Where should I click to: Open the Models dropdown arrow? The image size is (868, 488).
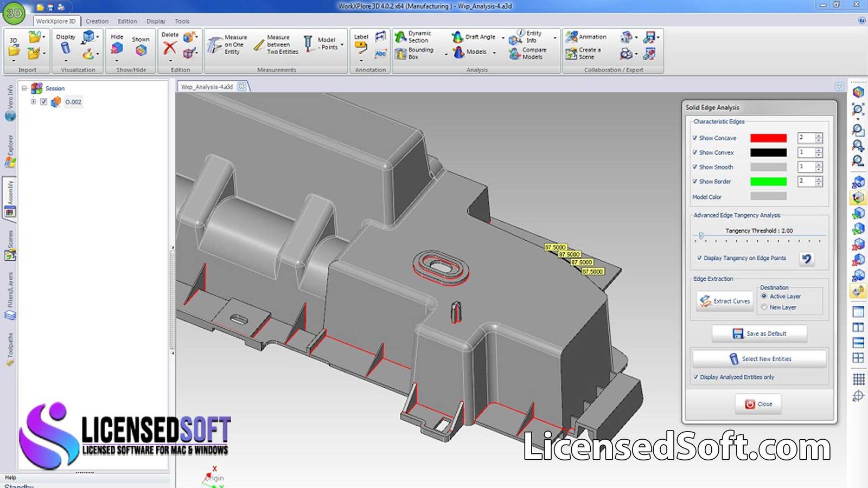[494, 53]
